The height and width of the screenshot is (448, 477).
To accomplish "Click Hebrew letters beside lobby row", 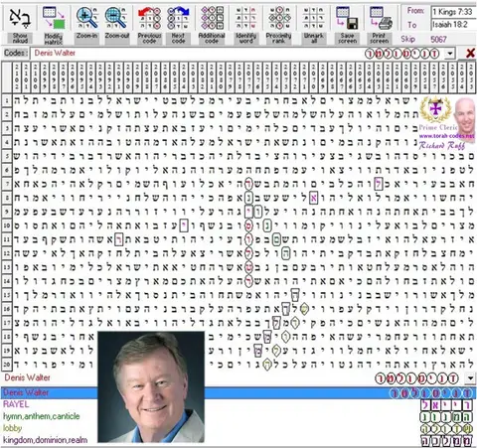I will click(x=446, y=429).
